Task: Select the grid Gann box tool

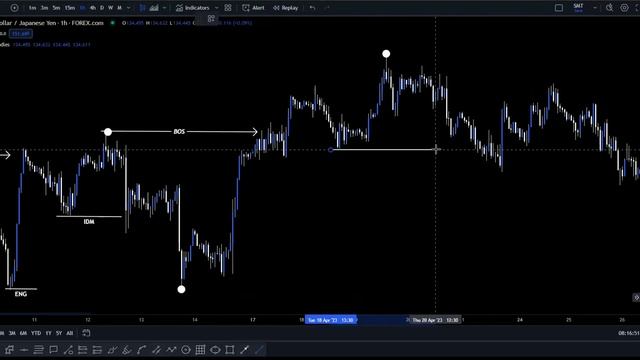Action: tap(200, 350)
